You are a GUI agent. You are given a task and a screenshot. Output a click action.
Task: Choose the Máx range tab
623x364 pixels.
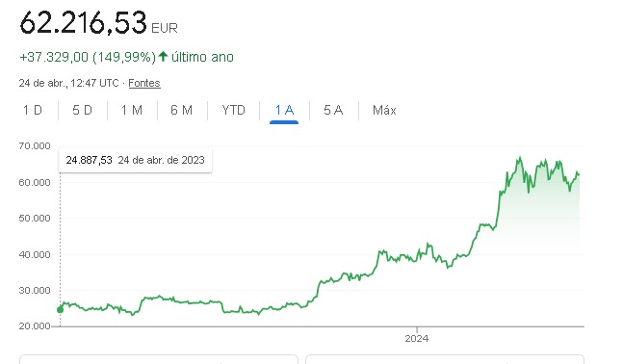(384, 110)
